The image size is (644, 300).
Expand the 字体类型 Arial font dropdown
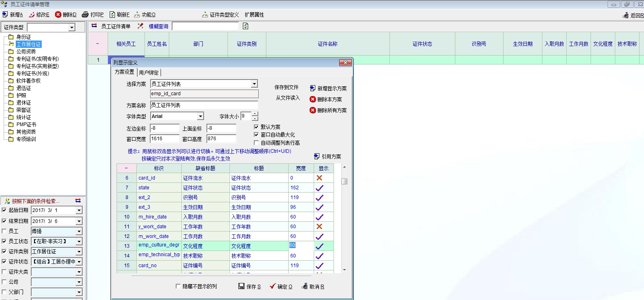[x=200, y=116]
